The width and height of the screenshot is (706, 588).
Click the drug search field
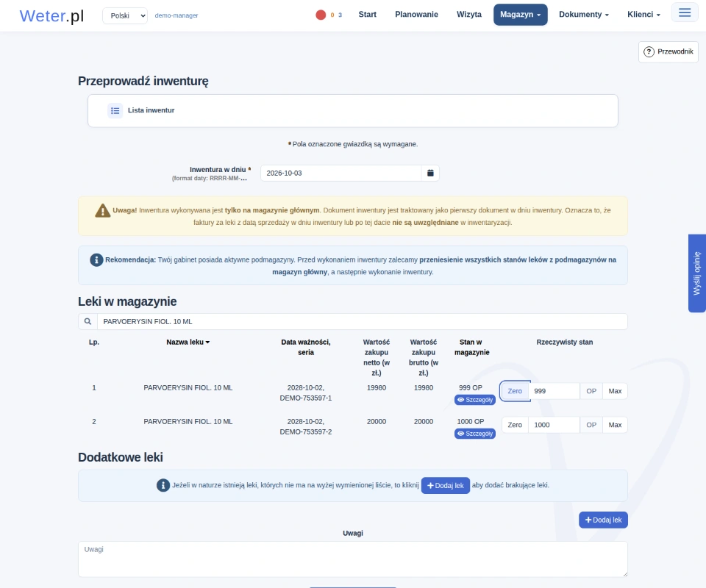(x=363, y=322)
